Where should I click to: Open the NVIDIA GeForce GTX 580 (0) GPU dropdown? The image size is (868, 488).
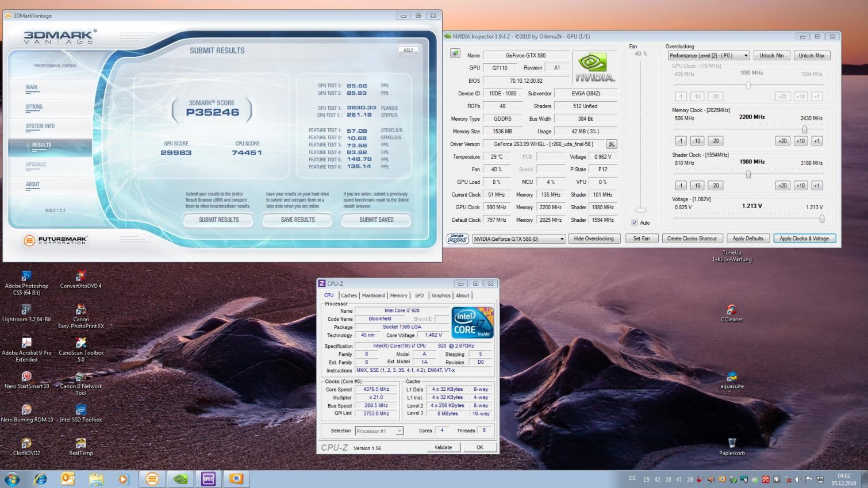point(519,239)
